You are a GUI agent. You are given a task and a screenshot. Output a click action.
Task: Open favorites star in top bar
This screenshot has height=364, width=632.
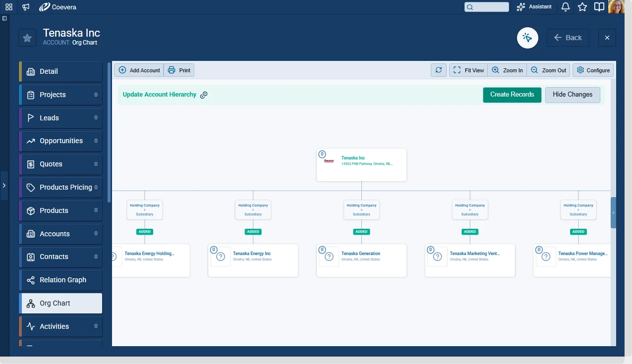coord(582,7)
